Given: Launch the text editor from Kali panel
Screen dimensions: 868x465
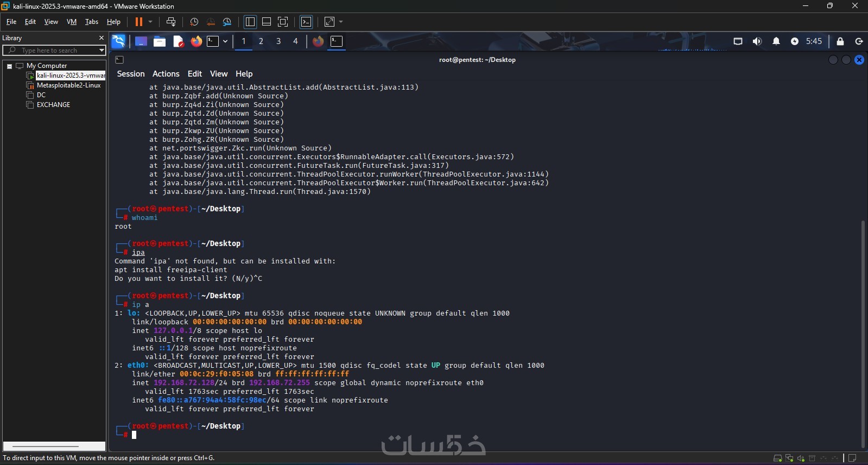Looking at the screenshot, I should [x=178, y=41].
